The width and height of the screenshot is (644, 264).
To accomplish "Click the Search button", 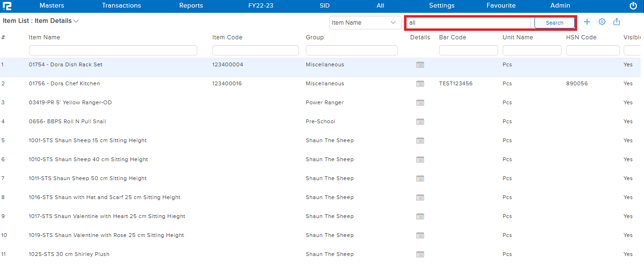I will click(x=554, y=23).
